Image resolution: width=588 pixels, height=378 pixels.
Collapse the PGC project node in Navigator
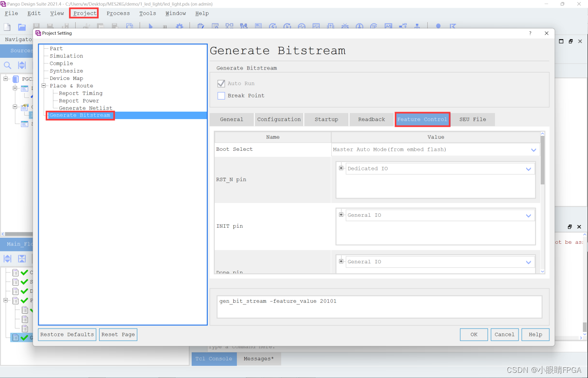(6, 79)
